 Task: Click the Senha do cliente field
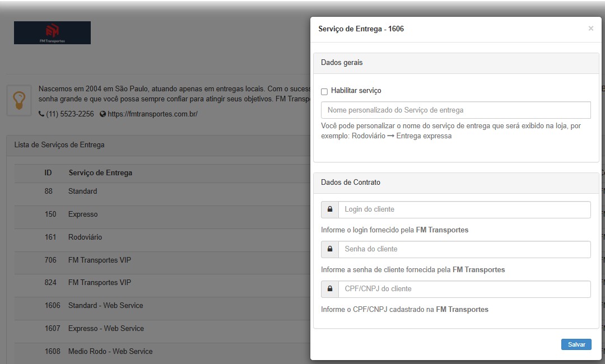point(464,249)
